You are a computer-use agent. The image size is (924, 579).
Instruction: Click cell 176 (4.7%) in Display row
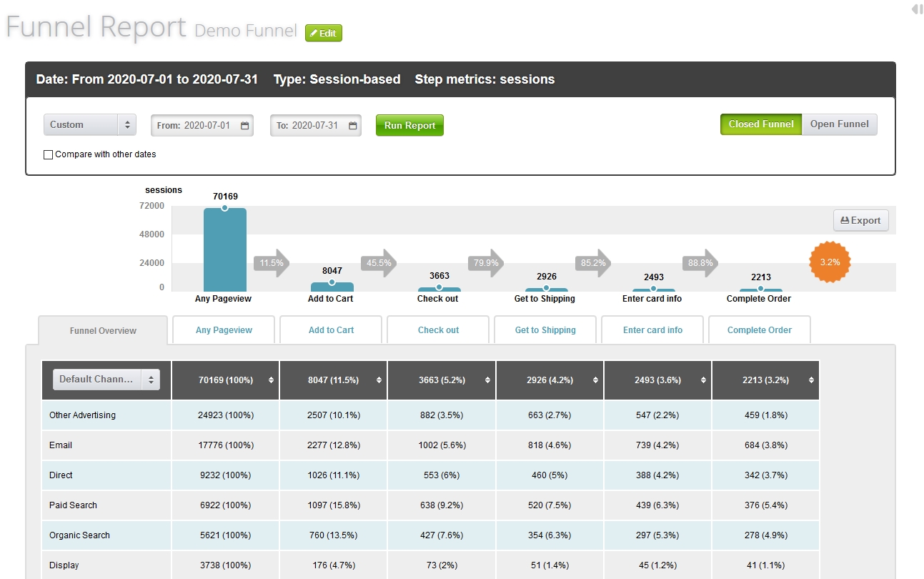pyautogui.click(x=333, y=565)
